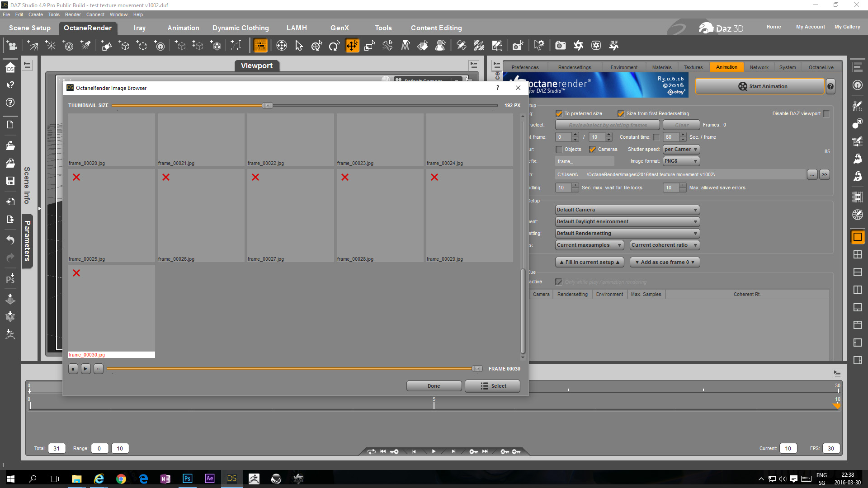The height and width of the screenshot is (488, 868).
Task: Click the thumbnail size slider handle
Action: 267,105
